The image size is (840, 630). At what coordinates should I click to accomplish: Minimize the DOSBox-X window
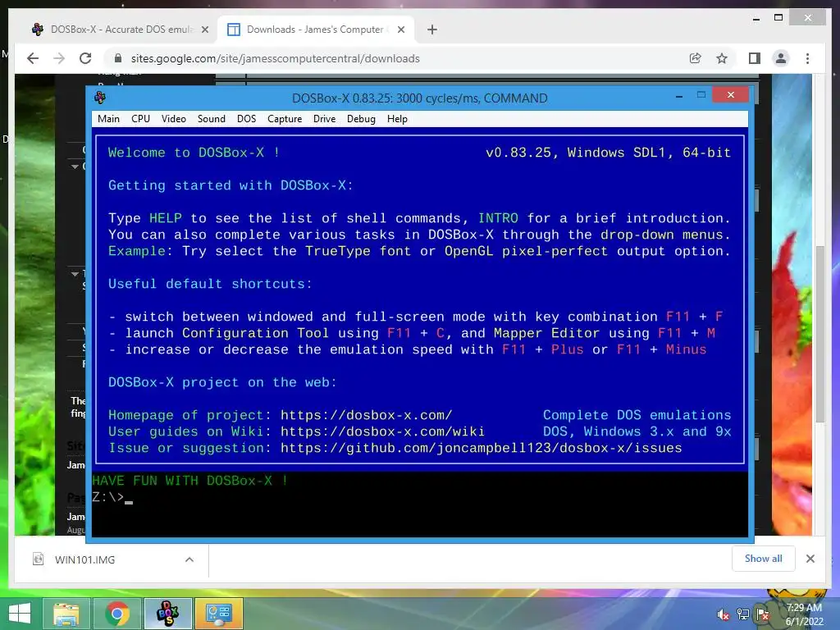[679, 96]
